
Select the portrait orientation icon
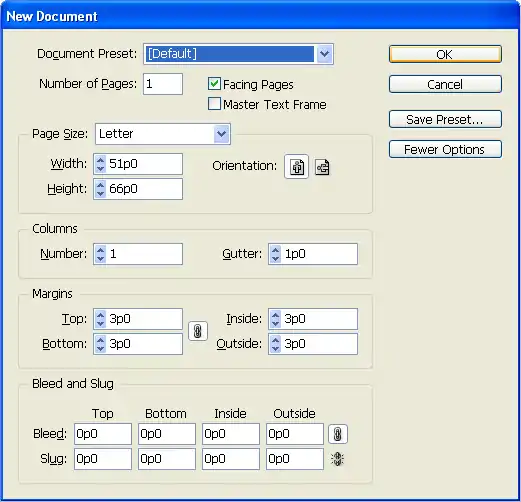296,167
